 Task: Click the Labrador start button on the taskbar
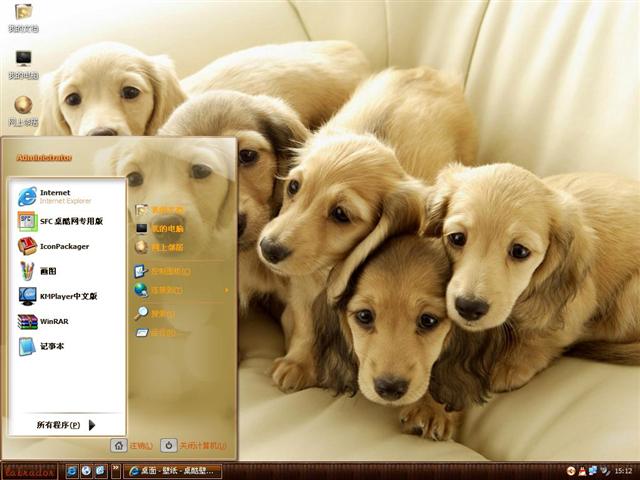tap(28, 470)
